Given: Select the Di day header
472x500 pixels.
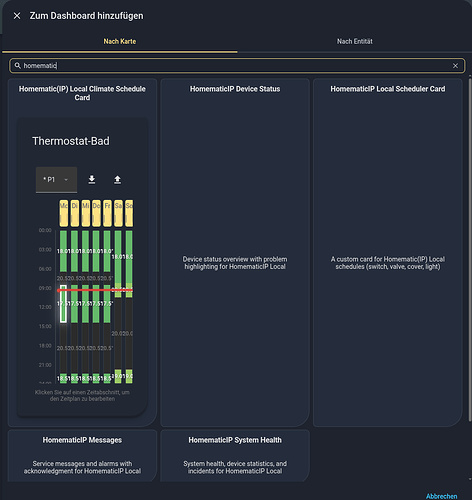Looking at the screenshot, I should [75, 213].
